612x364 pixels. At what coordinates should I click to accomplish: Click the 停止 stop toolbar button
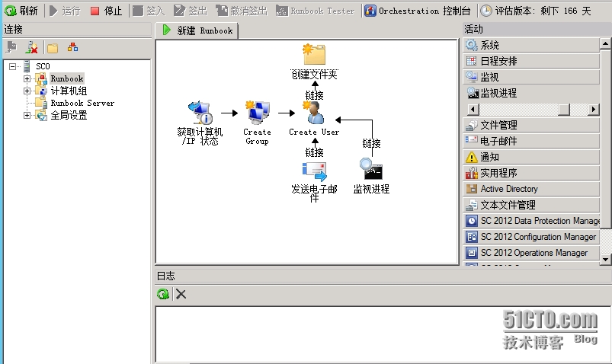(x=106, y=11)
